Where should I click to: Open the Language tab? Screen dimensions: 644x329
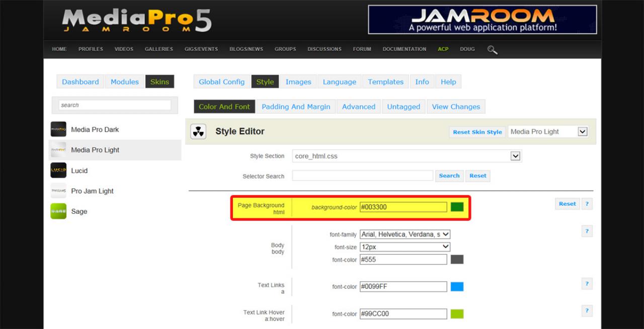340,82
